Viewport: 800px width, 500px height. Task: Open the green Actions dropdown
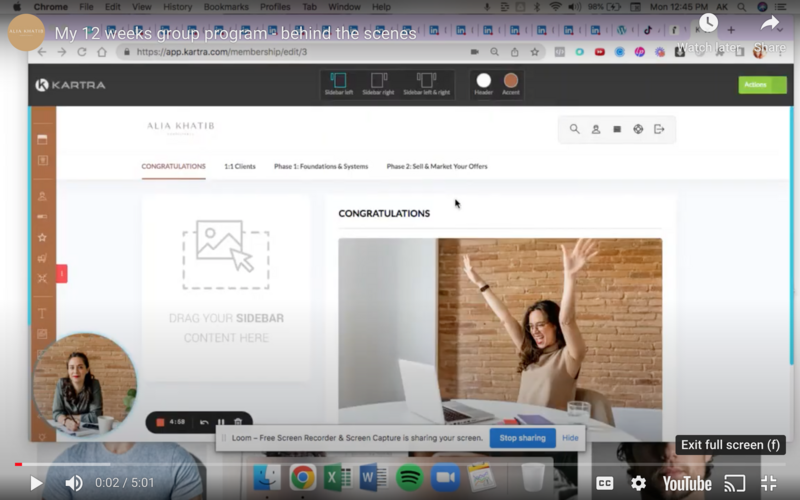pyautogui.click(x=762, y=85)
